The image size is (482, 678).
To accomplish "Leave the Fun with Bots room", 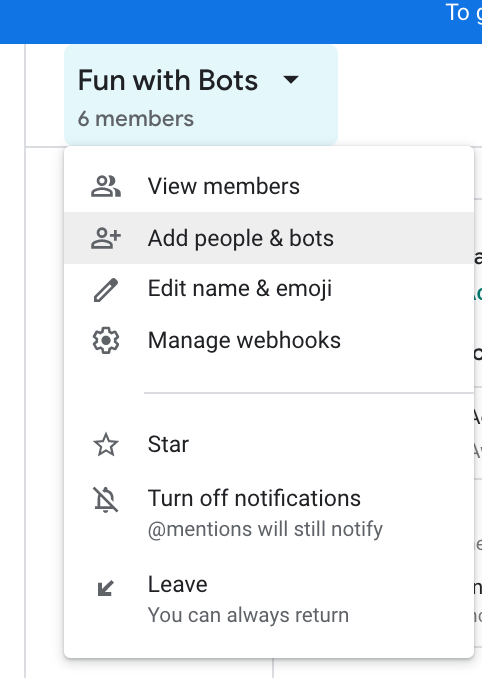I will [x=269, y=599].
